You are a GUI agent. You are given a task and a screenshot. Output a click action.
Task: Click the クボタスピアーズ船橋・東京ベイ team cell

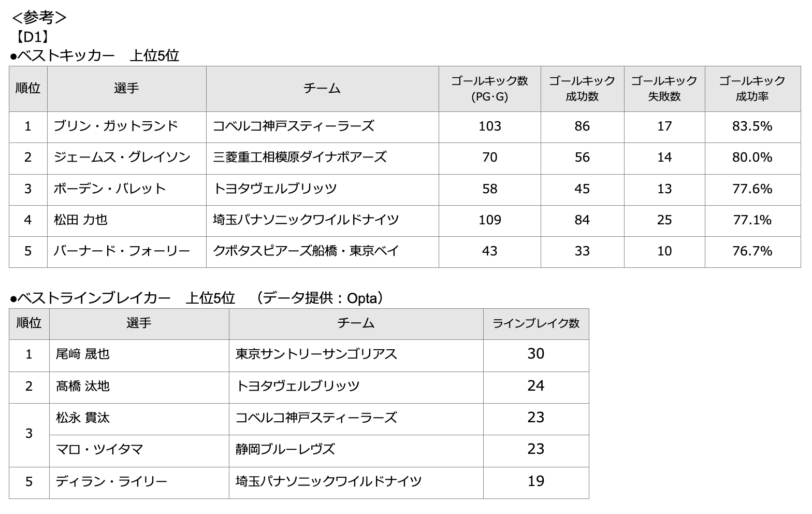click(x=306, y=251)
